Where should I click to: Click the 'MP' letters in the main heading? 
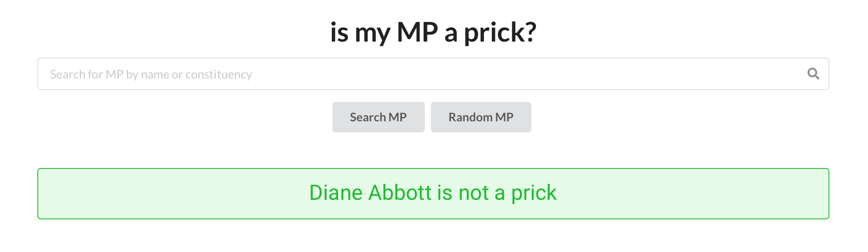[417, 32]
